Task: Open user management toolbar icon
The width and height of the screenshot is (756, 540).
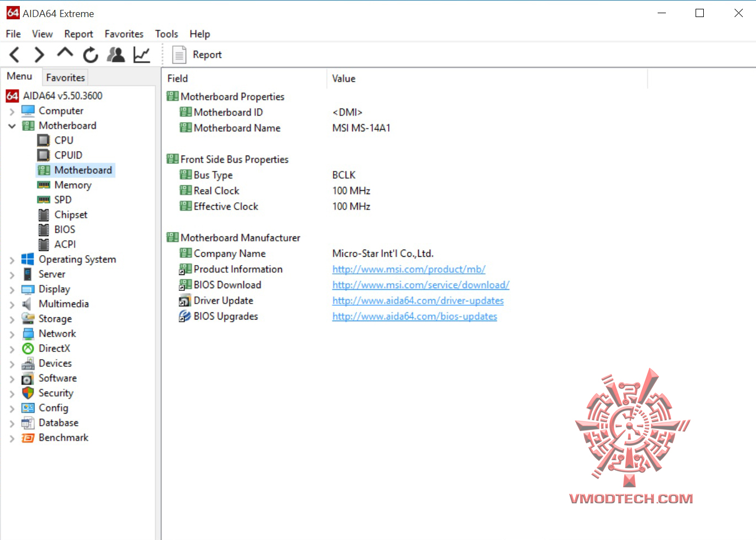Action: (116, 54)
